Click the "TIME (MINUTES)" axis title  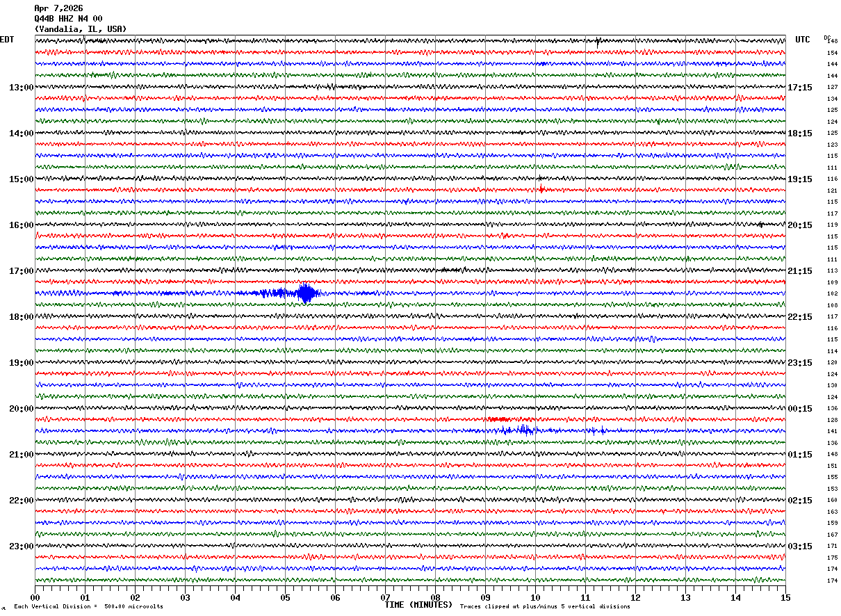418,605
